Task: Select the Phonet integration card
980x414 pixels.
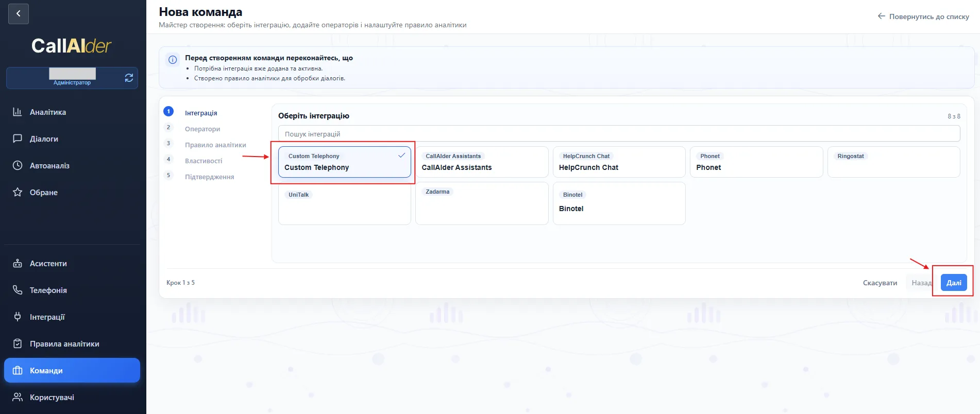Action: click(756, 162)
